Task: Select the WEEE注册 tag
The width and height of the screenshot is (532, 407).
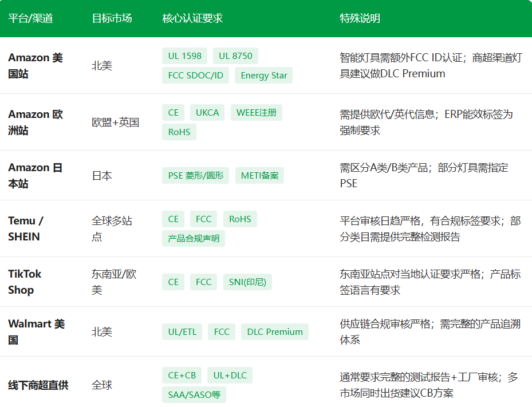Action: pos(257,113)
